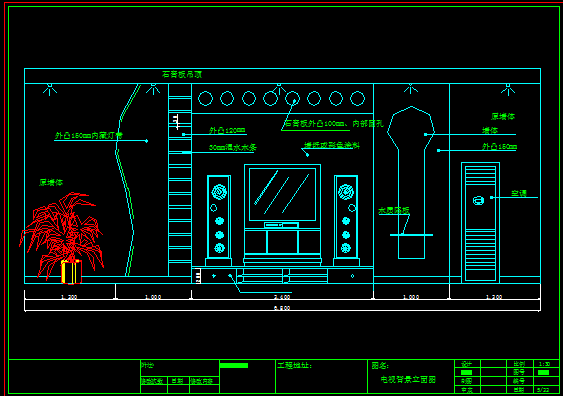Click the '外凸120mm' annotation text
563x396 pixels.
tap(227, 130)
